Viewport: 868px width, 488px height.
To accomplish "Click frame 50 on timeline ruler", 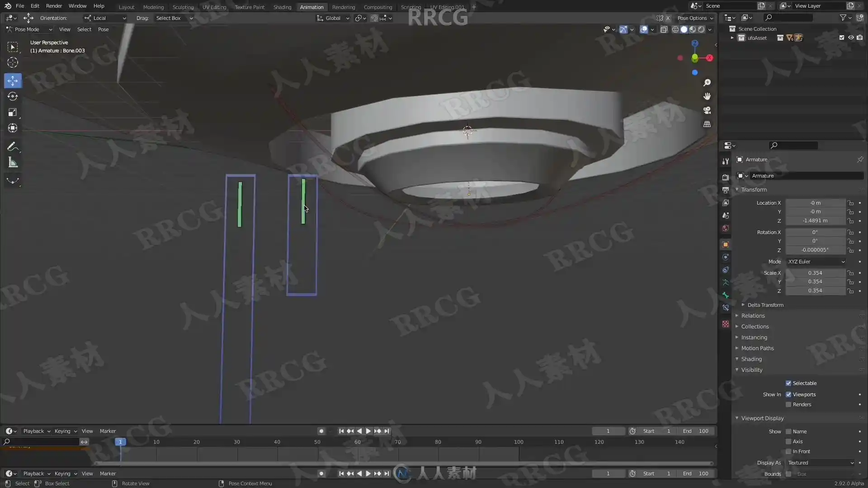I will [317, 442].
